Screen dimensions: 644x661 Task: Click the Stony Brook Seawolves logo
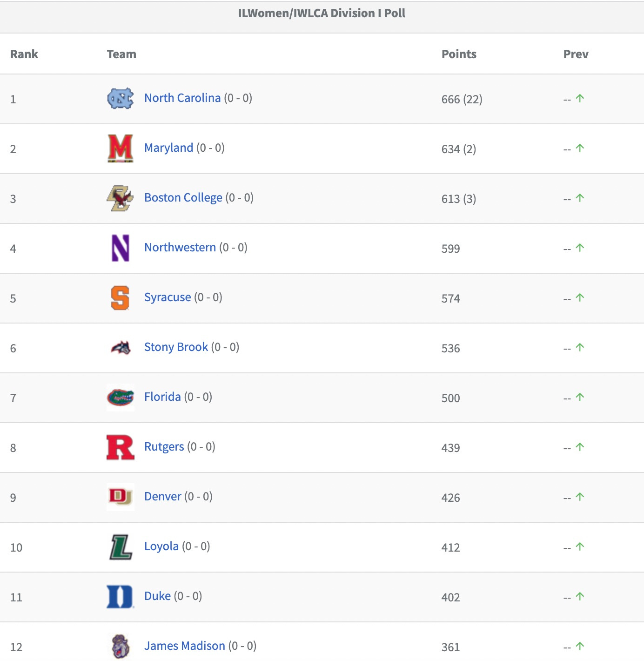click(x=121, y=348)
